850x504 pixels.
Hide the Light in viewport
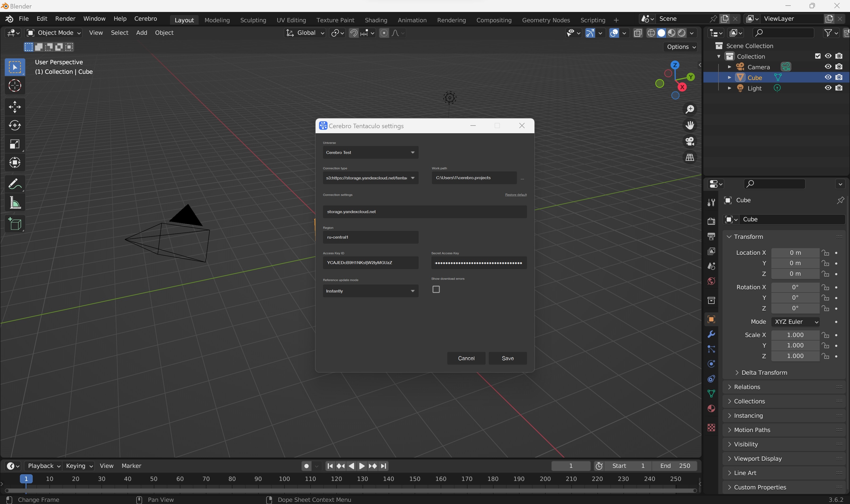(828, 88)
